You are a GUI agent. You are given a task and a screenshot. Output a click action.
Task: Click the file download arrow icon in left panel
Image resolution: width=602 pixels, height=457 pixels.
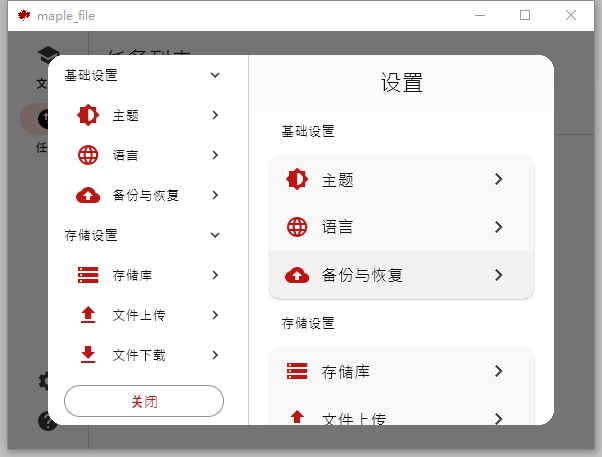coord(88,355)
